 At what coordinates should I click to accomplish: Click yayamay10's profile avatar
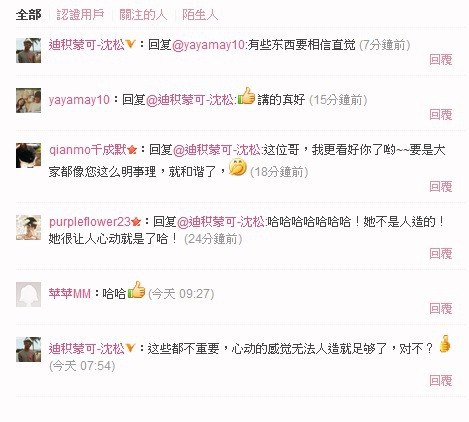coord(28,100)
